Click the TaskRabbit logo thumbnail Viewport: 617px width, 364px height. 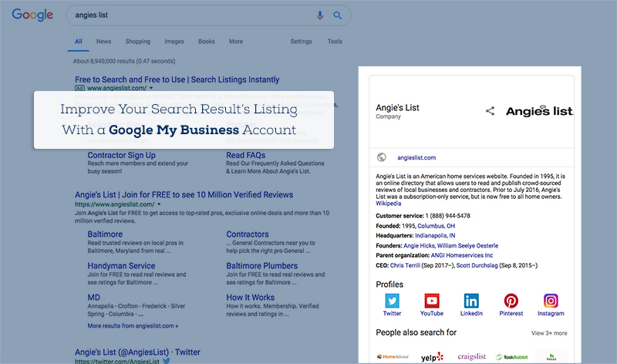(511, 357)
